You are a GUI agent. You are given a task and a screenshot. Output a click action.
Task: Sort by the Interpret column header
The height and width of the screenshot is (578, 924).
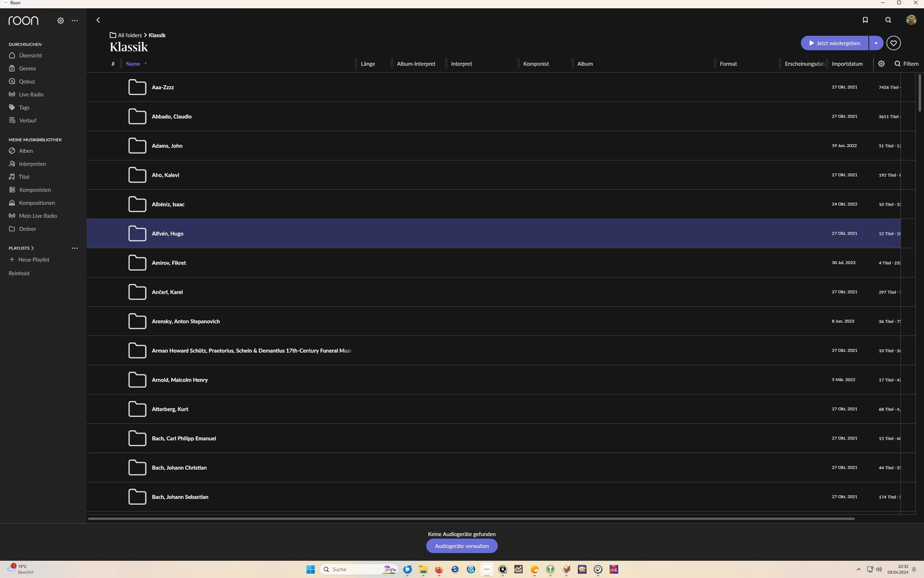462,64
